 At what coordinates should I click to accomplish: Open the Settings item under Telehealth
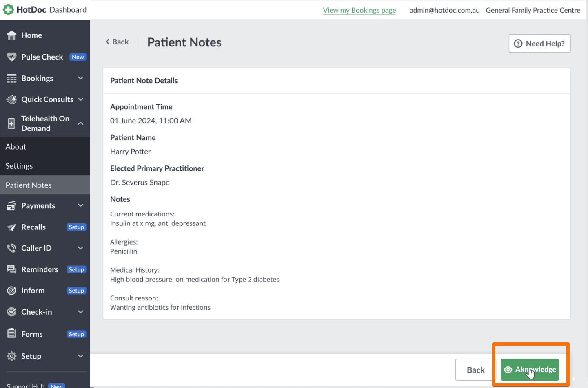pos(19,165)
